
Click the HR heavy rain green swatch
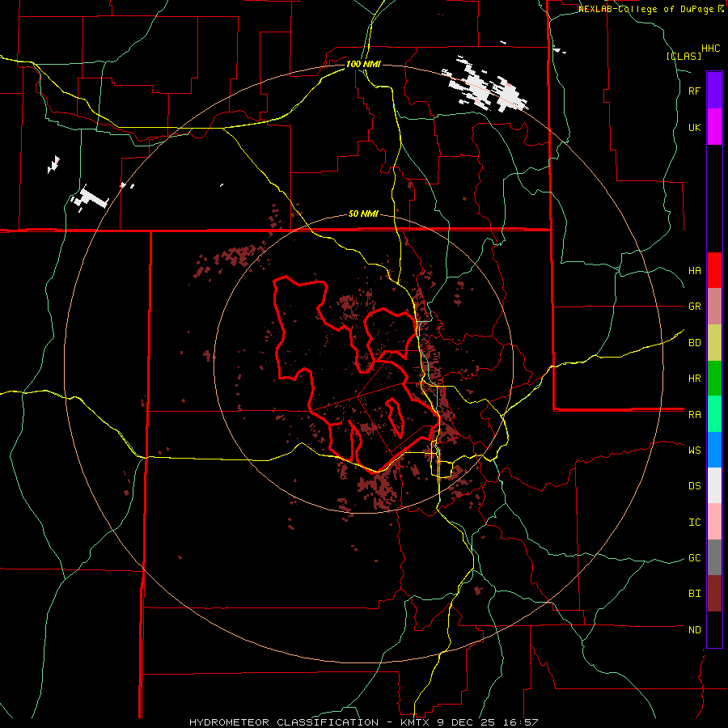pos(714,379)
